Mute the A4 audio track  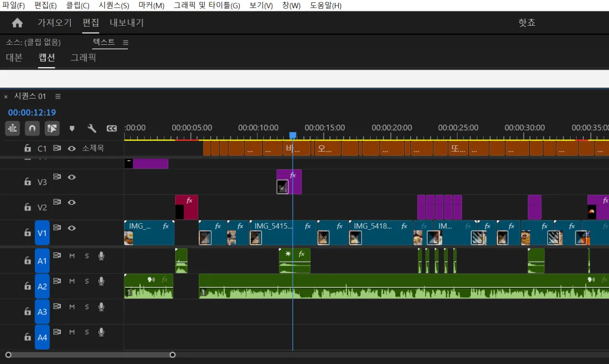click(72, 332)
